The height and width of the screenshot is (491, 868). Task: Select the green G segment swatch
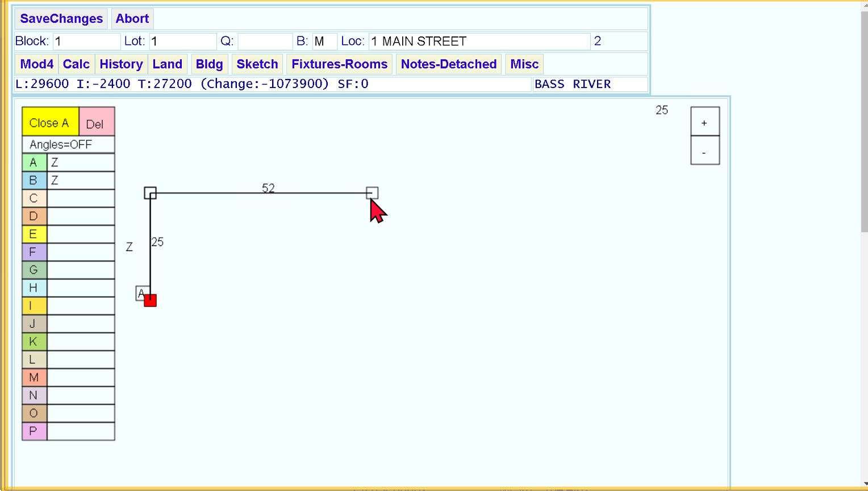tap(34, 270)
